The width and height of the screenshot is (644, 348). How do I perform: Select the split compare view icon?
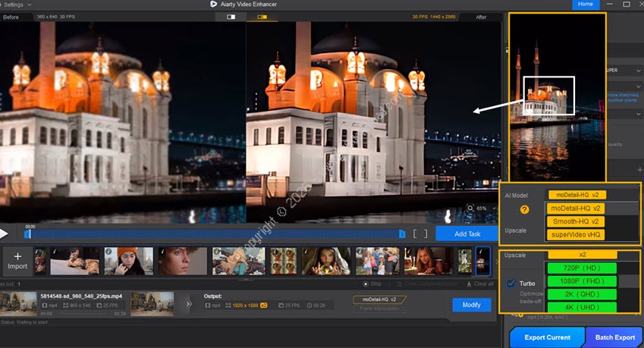pos(262,17)
